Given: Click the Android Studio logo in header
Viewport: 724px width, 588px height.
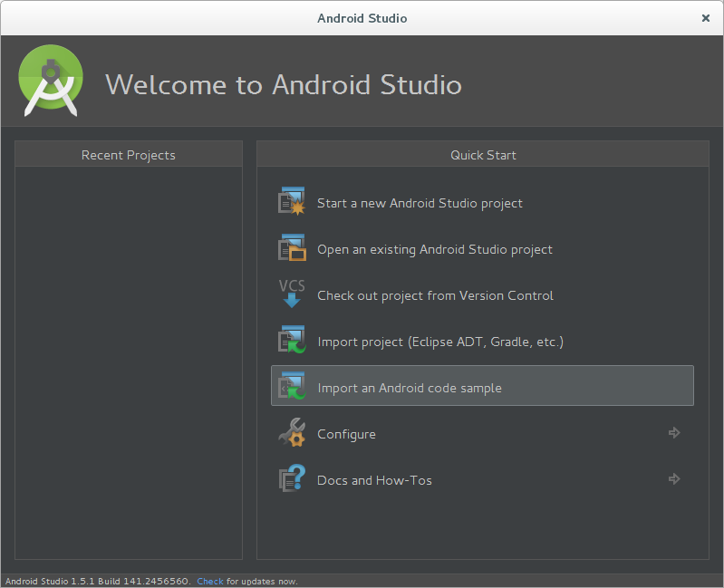Looking at the screenshot, I should click(51, 81).
